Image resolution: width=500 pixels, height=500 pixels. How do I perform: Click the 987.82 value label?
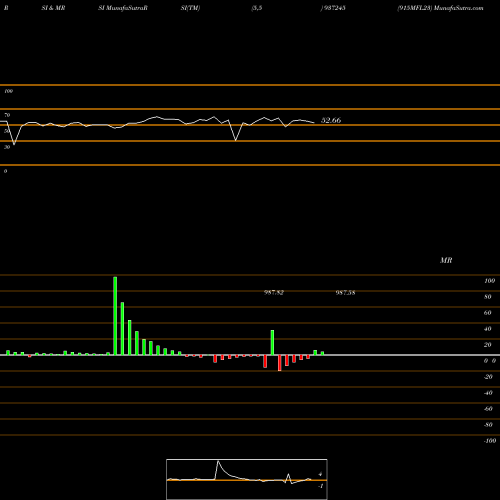point(274,293)
